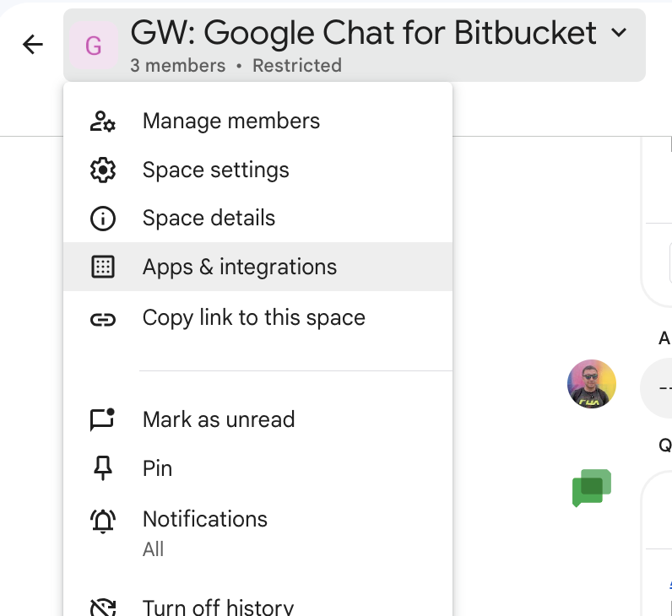
Task: Open Apps & integrations from menu
Action: click(x=240, y=267)
